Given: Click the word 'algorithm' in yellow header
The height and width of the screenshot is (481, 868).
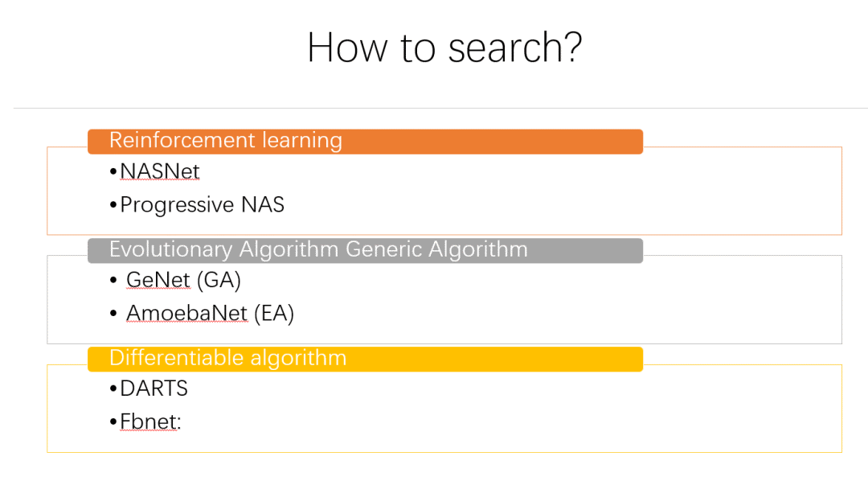Looking at the screenshot, I should (298, 359).
